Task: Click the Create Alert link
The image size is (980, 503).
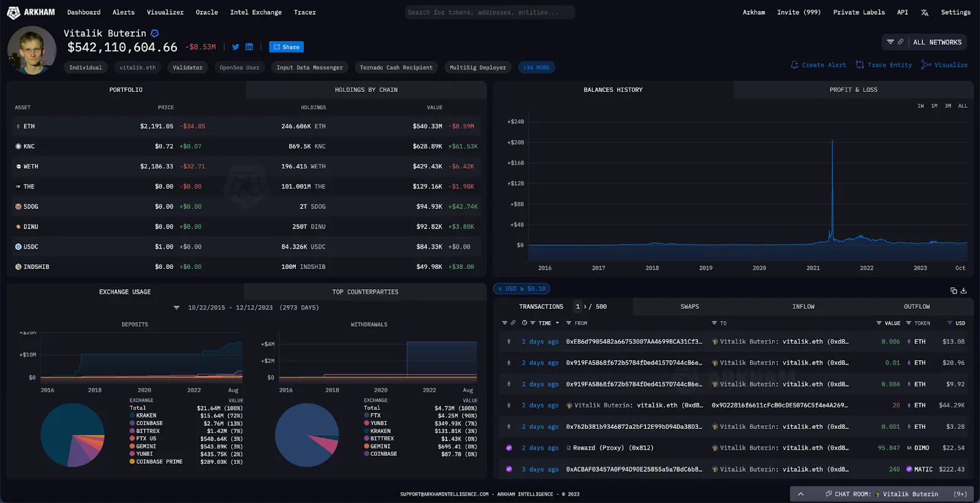Action: [818, 65]
